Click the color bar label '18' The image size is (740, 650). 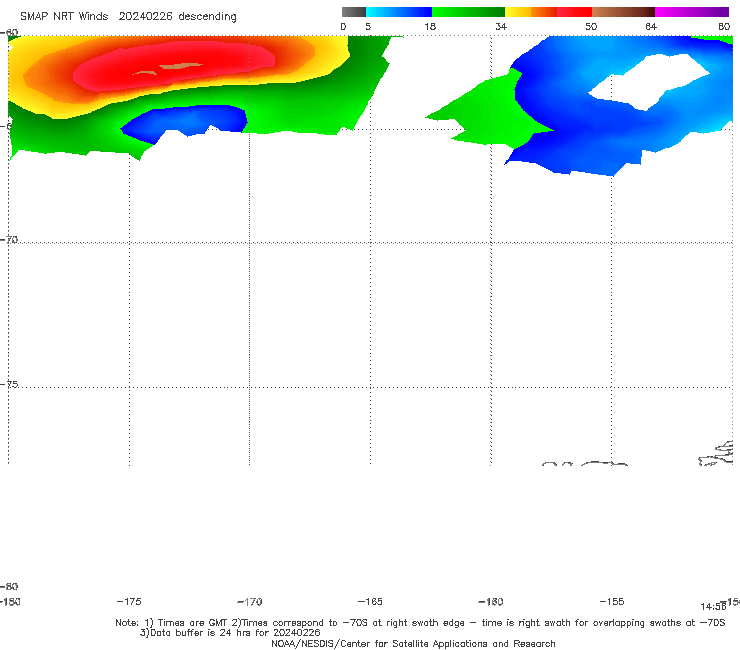coord(430,26)
